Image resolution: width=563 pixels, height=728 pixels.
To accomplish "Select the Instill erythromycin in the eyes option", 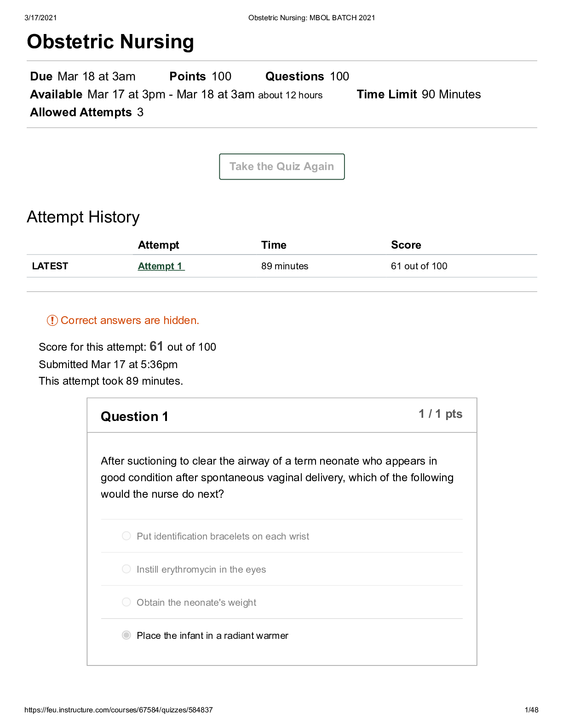I will point(126,569).
